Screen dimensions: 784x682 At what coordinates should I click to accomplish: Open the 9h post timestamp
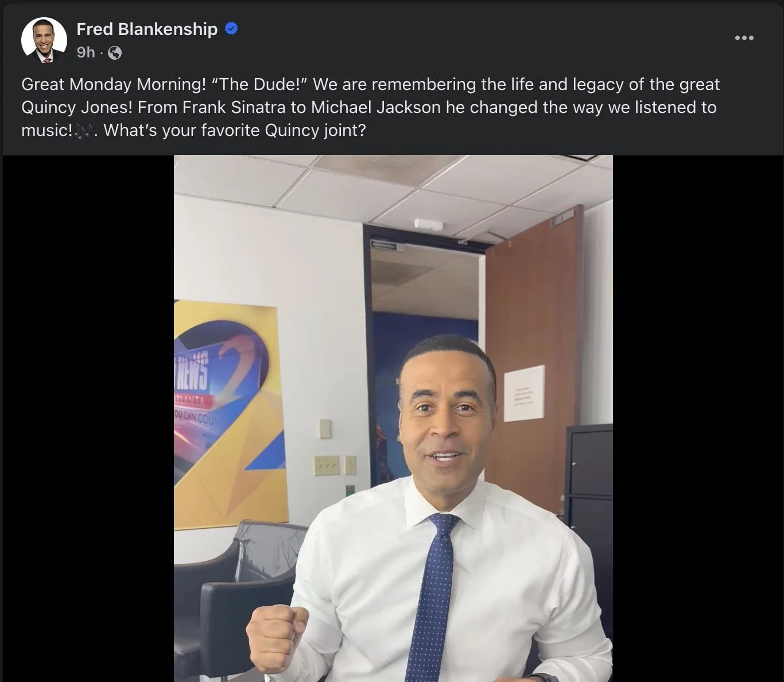(x=86, y=52)
